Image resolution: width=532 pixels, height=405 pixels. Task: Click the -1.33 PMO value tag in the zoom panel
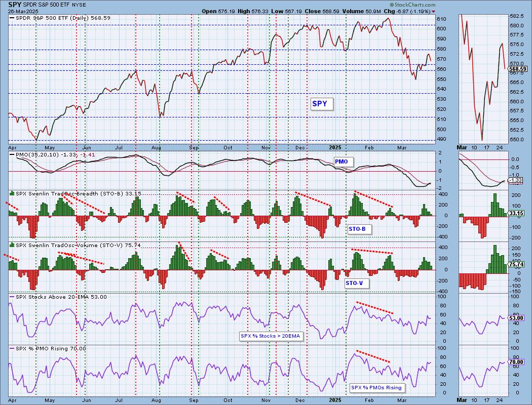(x=516, y=180)
